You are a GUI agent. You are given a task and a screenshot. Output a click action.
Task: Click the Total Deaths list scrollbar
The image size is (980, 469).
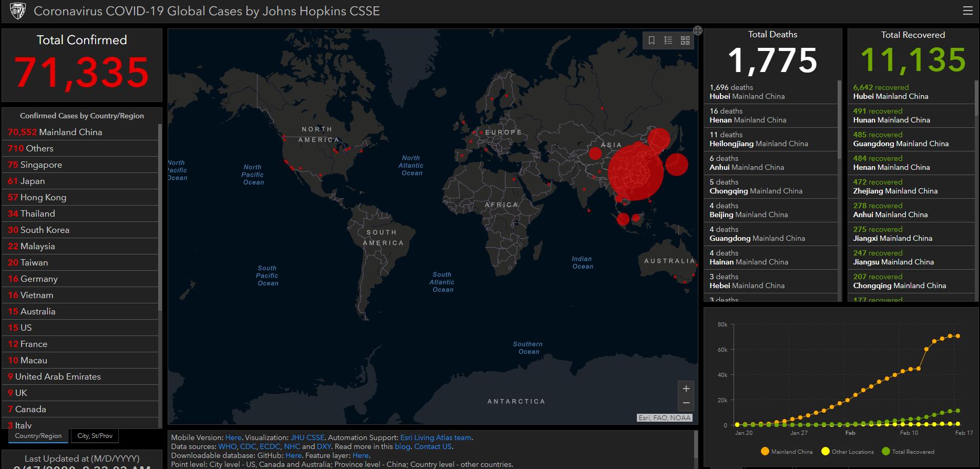[839, 118]
